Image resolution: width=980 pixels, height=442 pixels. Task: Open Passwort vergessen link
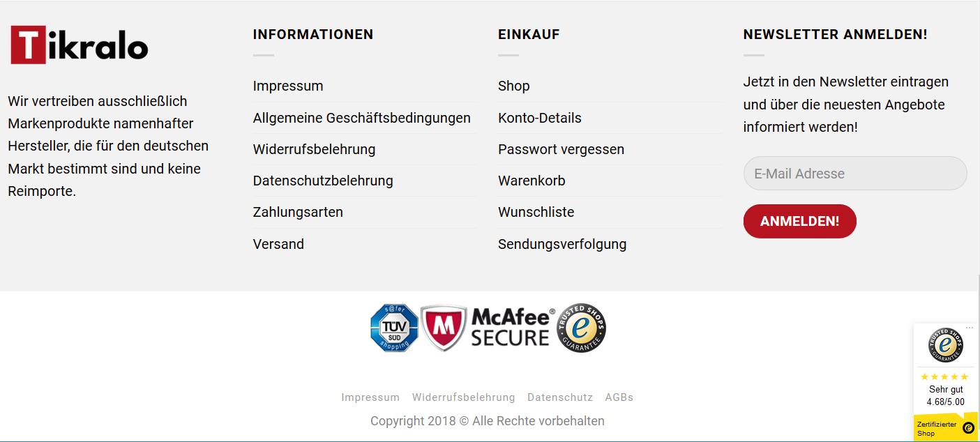[561, 149]
